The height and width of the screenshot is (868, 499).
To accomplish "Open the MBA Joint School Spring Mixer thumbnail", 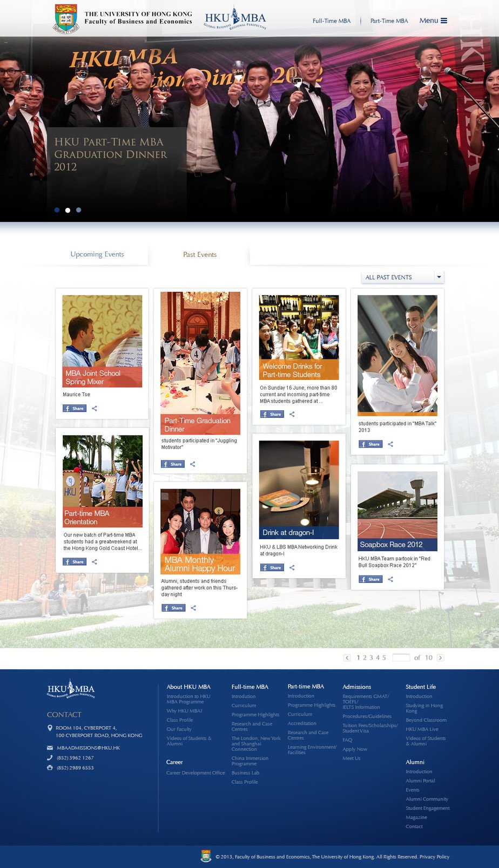I will coord(102,341).
